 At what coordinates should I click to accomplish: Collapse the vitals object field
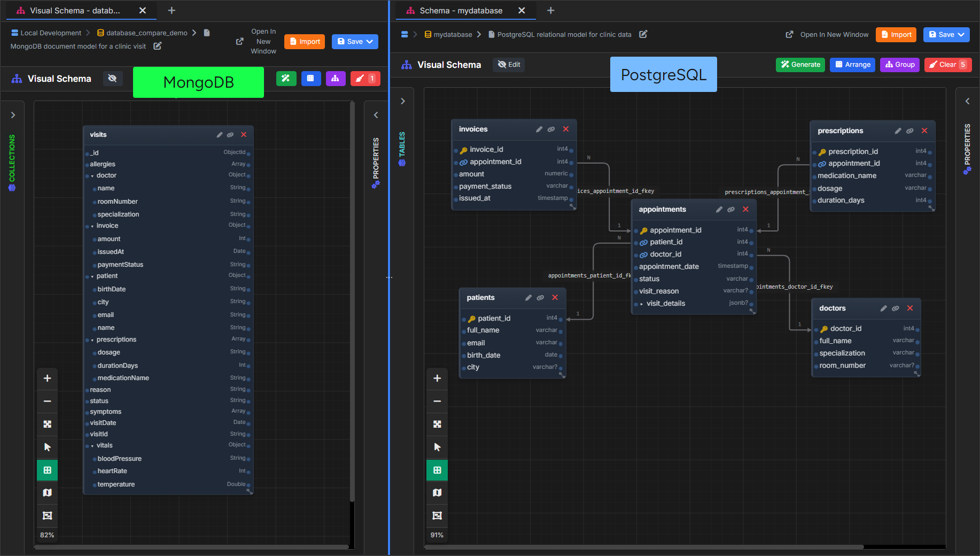pyautogui.click(x=92, y=446)
